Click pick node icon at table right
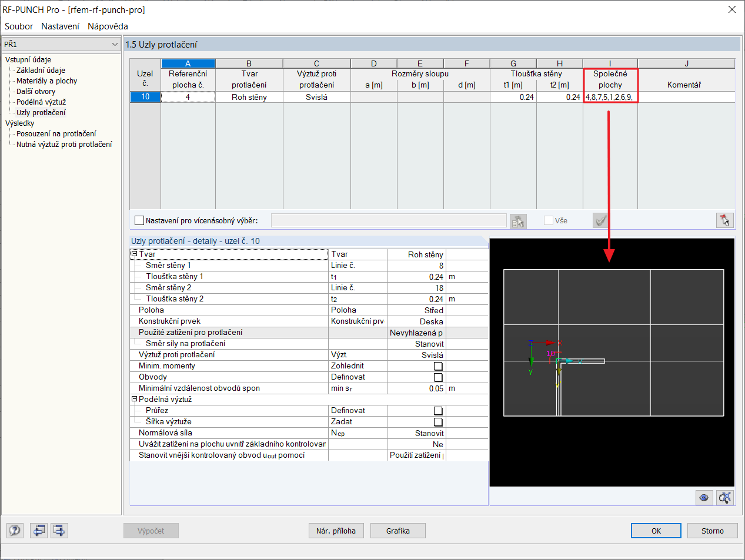This screenshot has height=560, width=745. pos(725,220)
